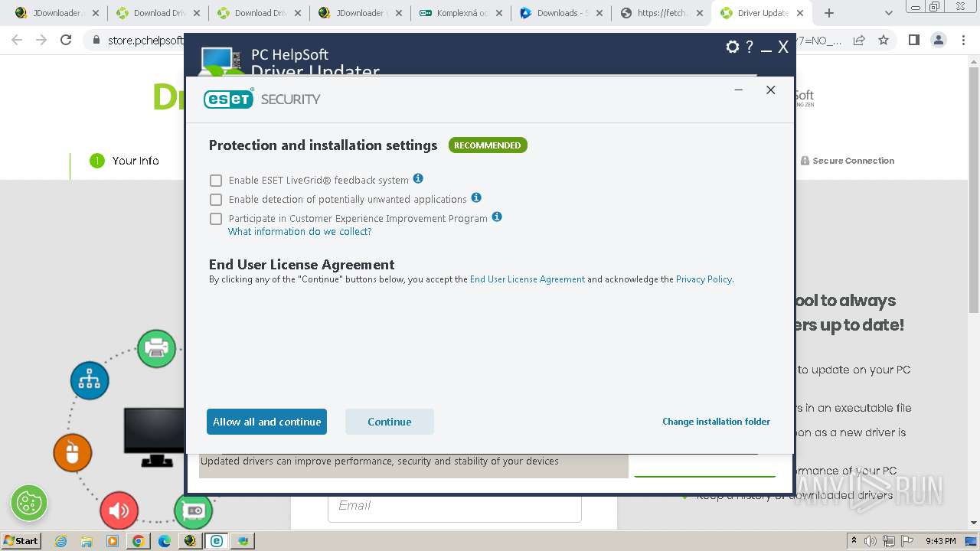Switch to Chrome in the taskbar
Viewport: 980px width, 551px height.
coord(138,541)
